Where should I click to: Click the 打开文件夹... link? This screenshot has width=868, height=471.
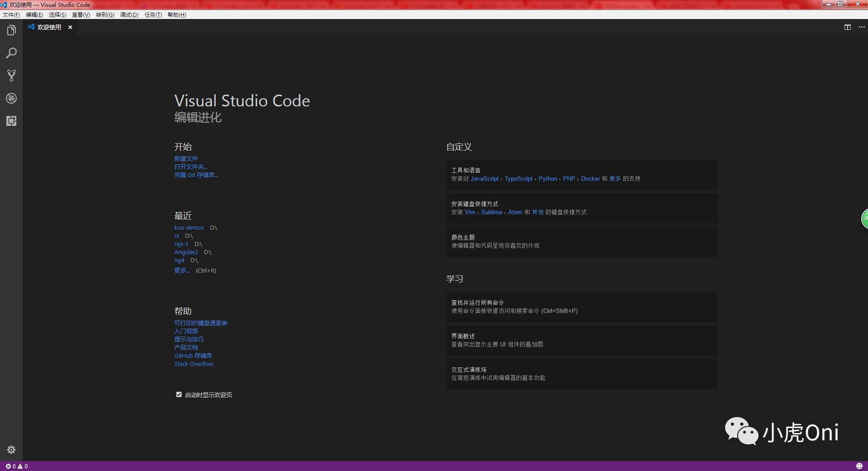[191, 167]
